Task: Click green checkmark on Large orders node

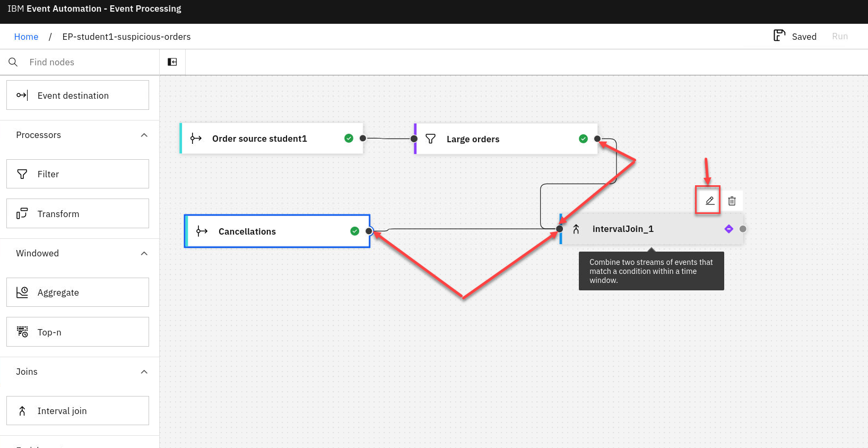Action: (583, 139)
